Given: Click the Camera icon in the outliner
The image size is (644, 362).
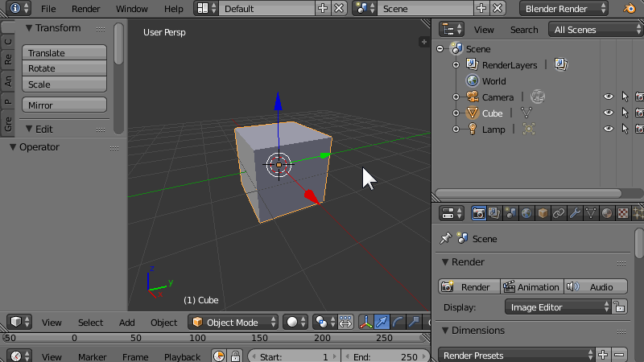Looking at the screenshot, I should tap(473, 97).
